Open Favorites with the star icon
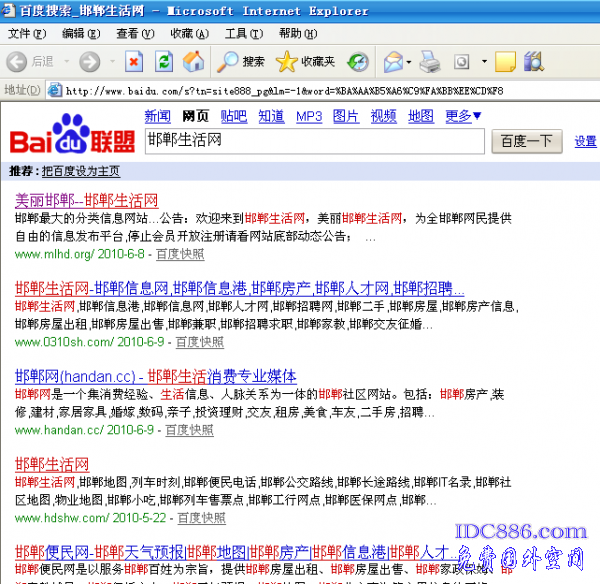This screenshot has height=584, width=600. [x=287, y=62]
